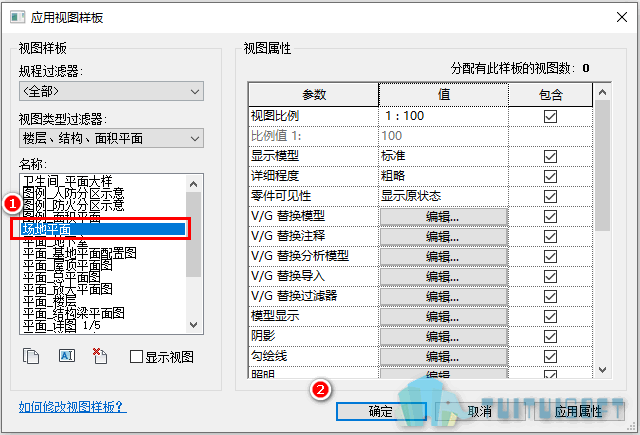Open the 视图类型过滤器 dropdown
Screen dimensions: 640x435
[x=111, y=138]
